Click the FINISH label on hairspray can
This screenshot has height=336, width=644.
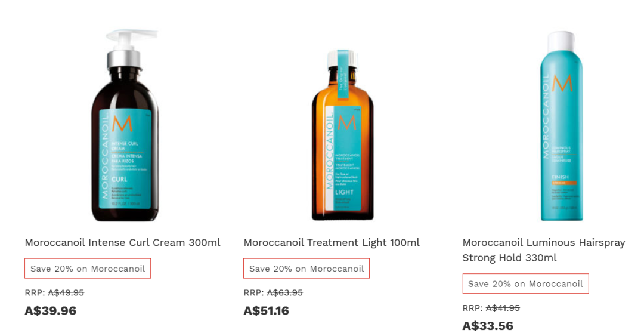click(560, 177)
